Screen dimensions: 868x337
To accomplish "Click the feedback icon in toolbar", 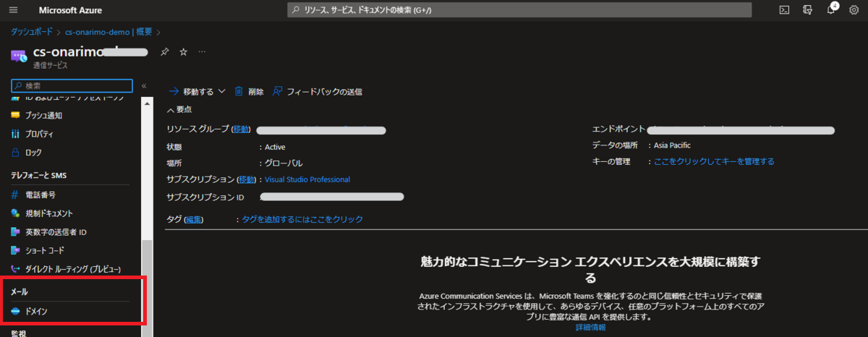I will tap(278, 92).
